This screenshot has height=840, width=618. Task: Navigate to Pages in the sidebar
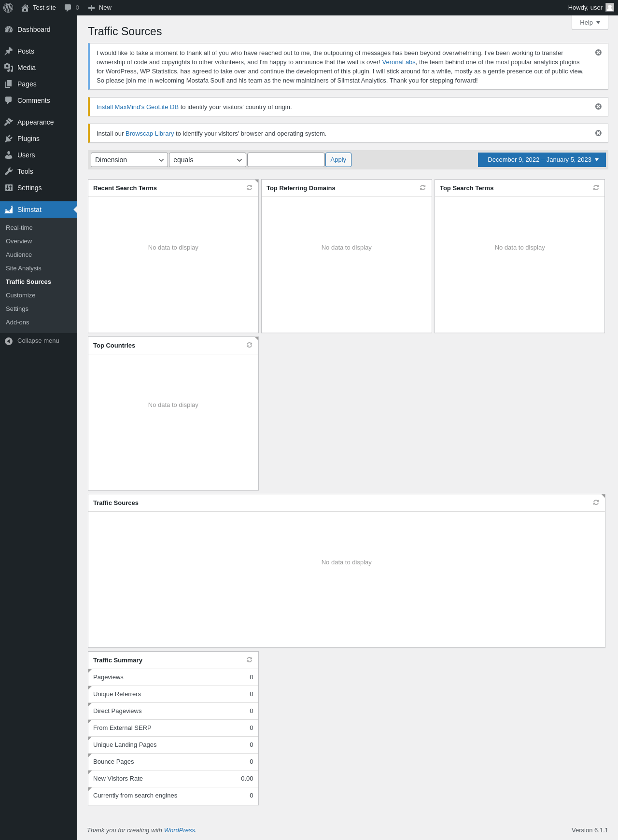[39, 84]
